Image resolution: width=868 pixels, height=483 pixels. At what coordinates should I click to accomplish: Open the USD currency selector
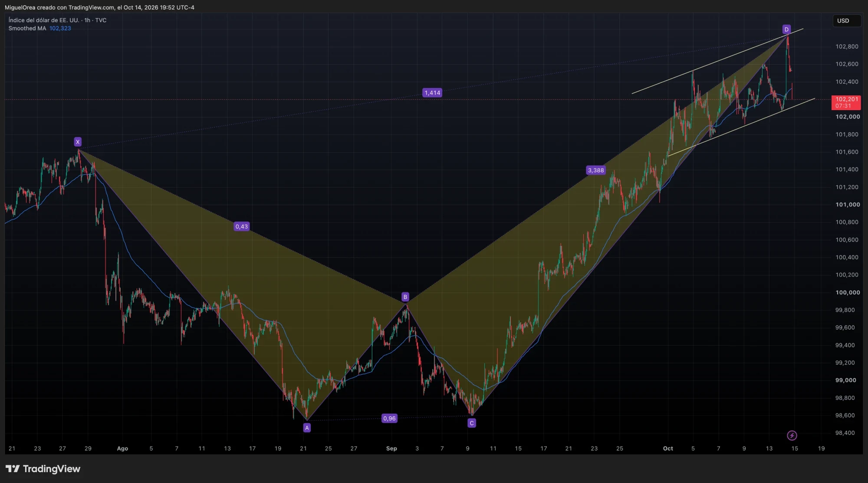pos(847,21)
